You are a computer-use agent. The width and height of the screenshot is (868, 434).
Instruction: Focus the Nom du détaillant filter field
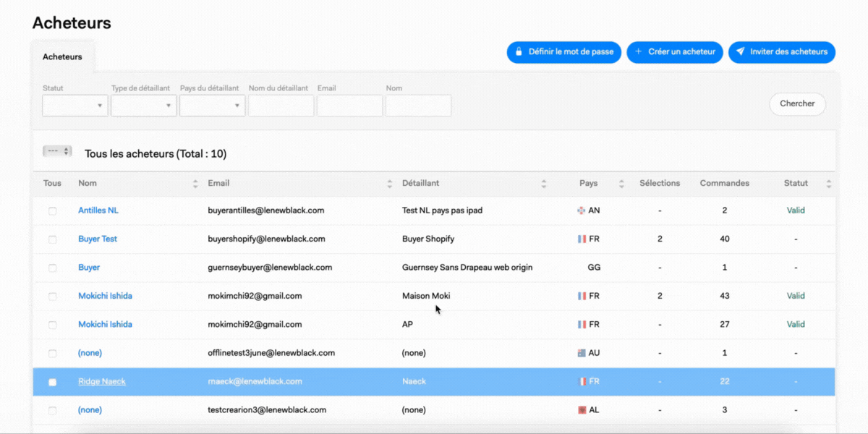[x=281, y=106]
